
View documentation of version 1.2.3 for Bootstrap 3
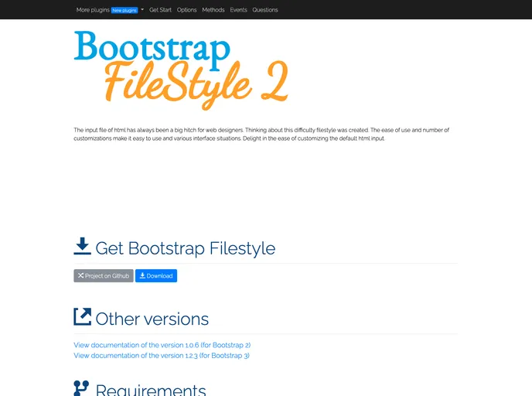162,356
